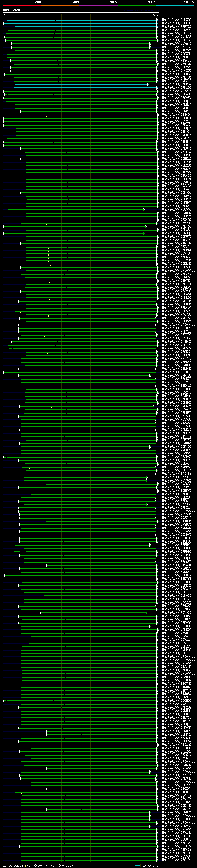Click the cyan alignment bar for UniRef100_A7QPS2
The width and height of the screenshot is (197, 868).
pyautogui.click(x=82, y=85)
